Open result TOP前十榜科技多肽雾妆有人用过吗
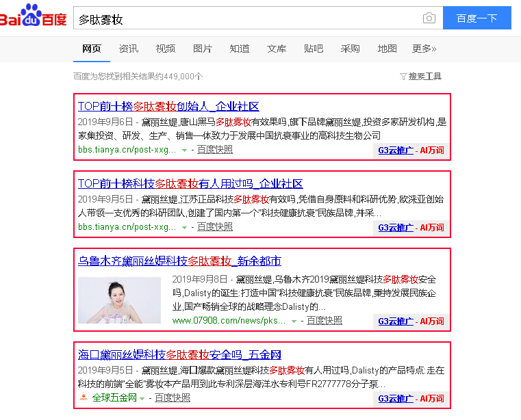The width and height of the screenshot is (521, 420). click(x=190, y=184)
